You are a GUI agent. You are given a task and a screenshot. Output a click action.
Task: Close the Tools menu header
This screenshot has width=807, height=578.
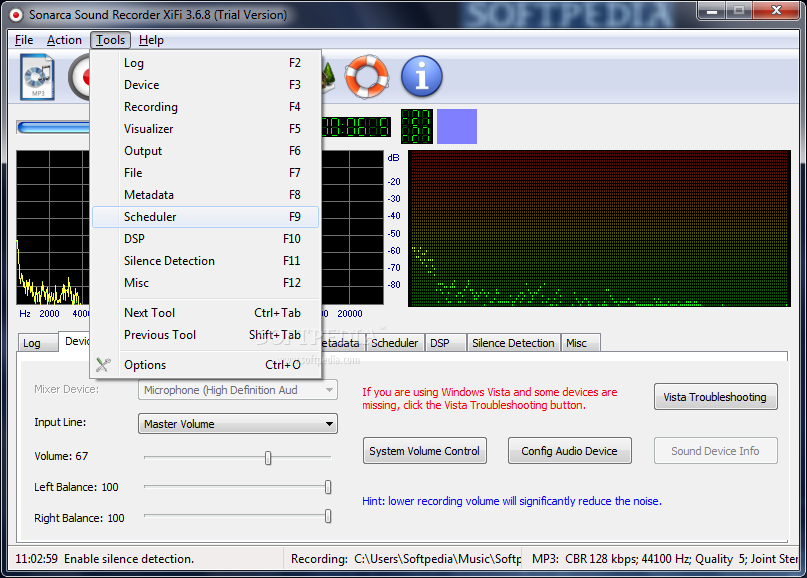tap(110, 40)
